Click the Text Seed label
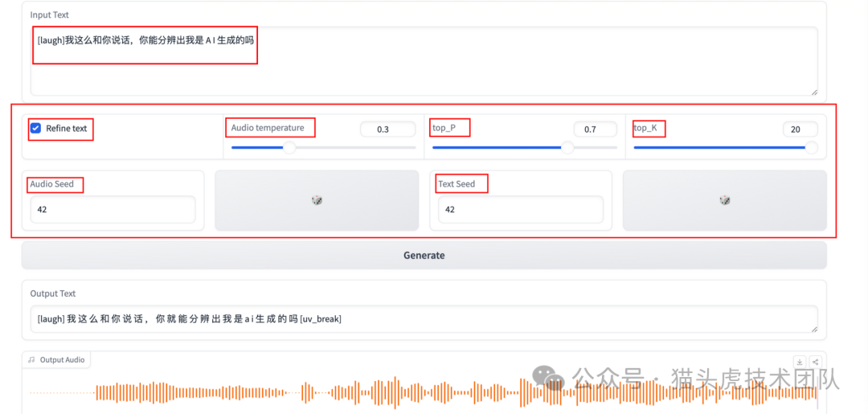The image size is (868, 414). [457, 184]
